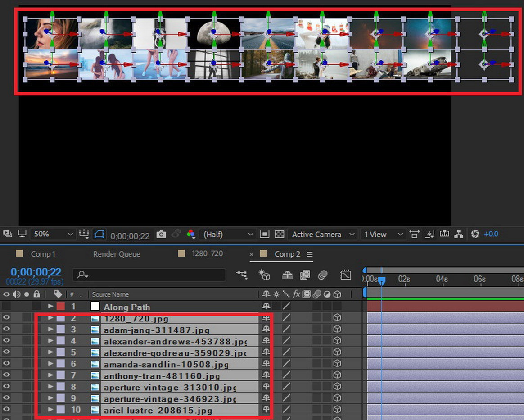Click the 3D Layer cube column header
This screenshot has height=420, width=524.
click(337, 294)
